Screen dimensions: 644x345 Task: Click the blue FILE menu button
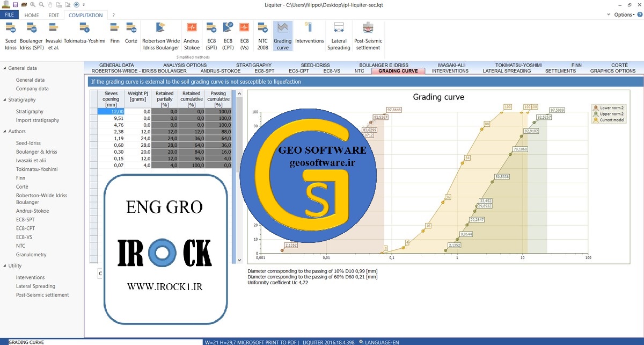(10, 15)
